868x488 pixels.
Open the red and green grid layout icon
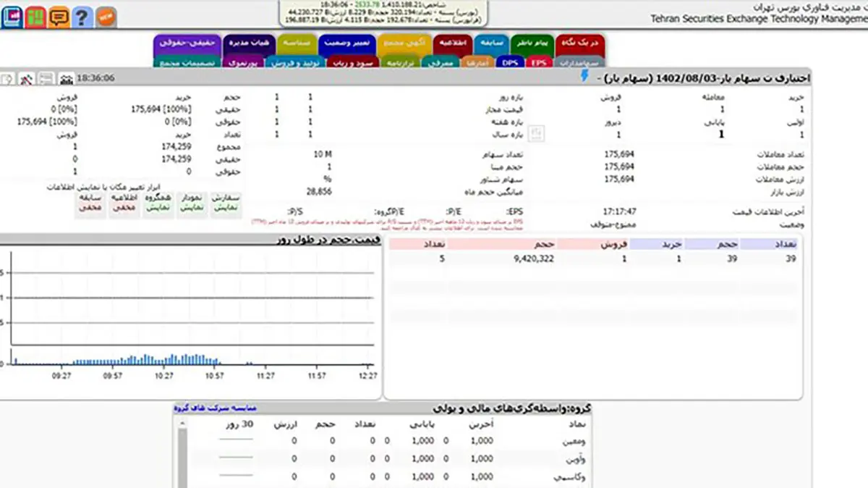(x=35, y=16)
